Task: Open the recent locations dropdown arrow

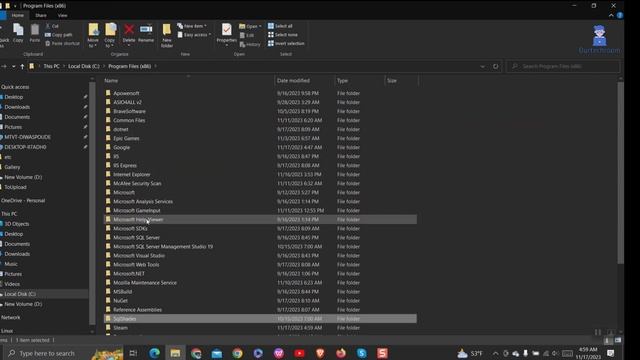Action: point(13,66)
